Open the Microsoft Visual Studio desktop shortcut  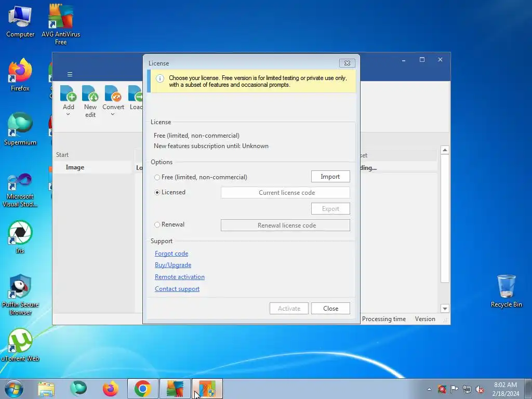[x=20, y=190]
